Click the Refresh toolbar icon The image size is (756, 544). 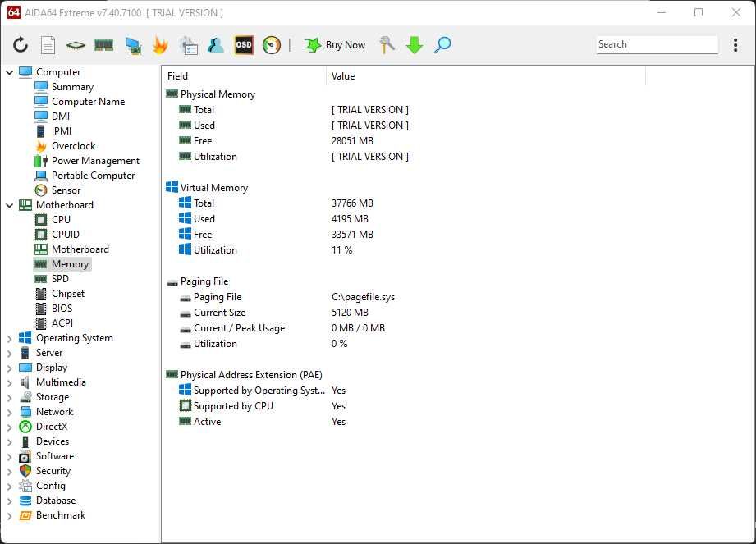(21, 45)
